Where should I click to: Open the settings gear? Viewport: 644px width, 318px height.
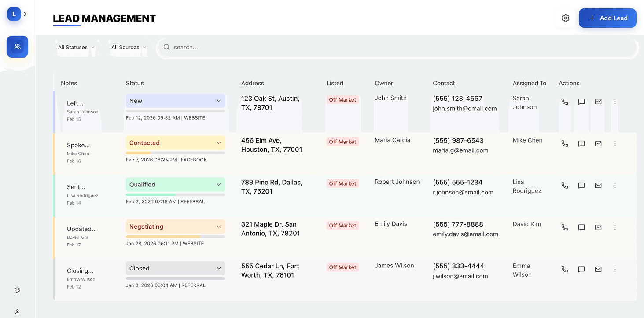click(565, 18)
